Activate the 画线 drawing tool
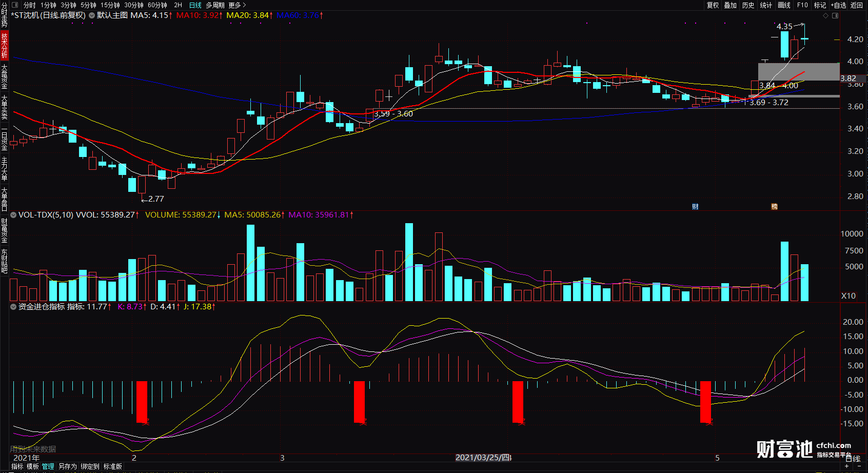868x473 pixels. (784, 5)
